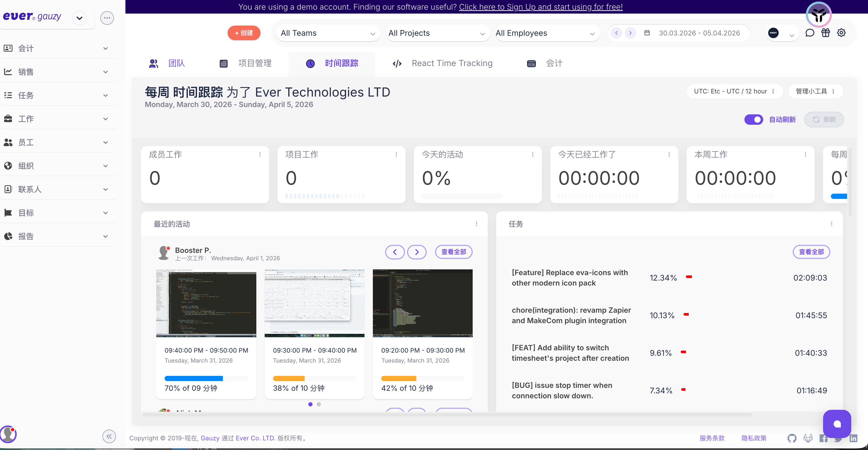This screenshot has height=450, width=868.
Task: Switch to React Time Tracking tab
Action: (x=442, y=63)
